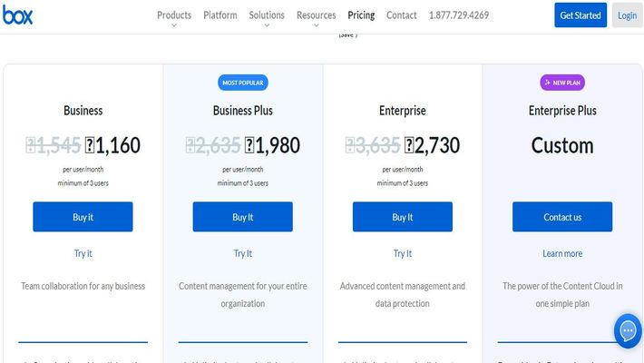Open the Contact page link
Viewport: 644px width, 363px height.
(x=401, y=15)
